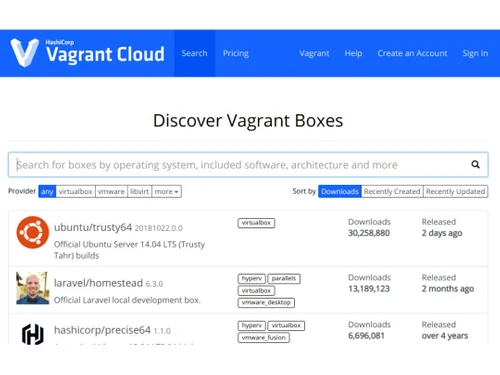Screen dimensions: 500x375
Task: Focus the box search input field
Action: [248, 165]
